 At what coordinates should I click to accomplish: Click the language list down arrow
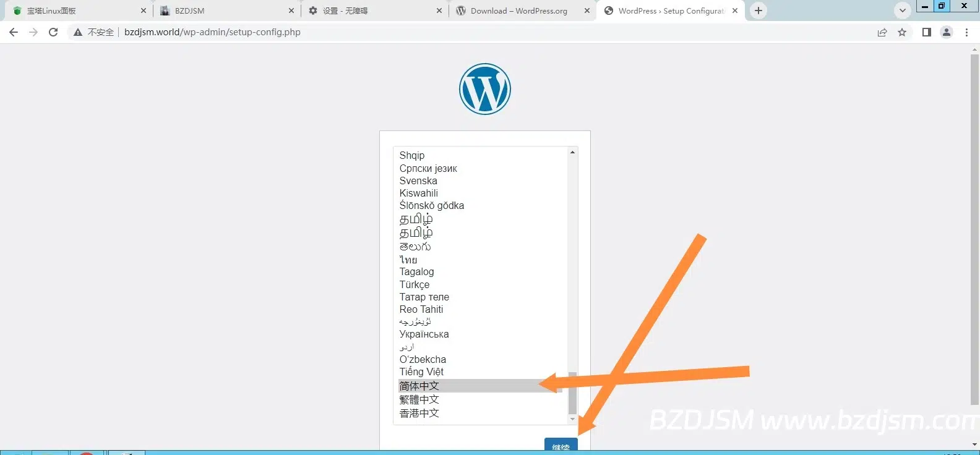pyautogui.click(x=572, y=419)
